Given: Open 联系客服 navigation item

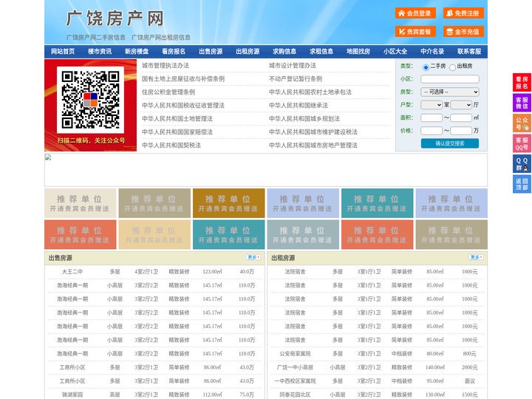Looking at the screenshot, I should pyautogui.click(x=469, y=52).
